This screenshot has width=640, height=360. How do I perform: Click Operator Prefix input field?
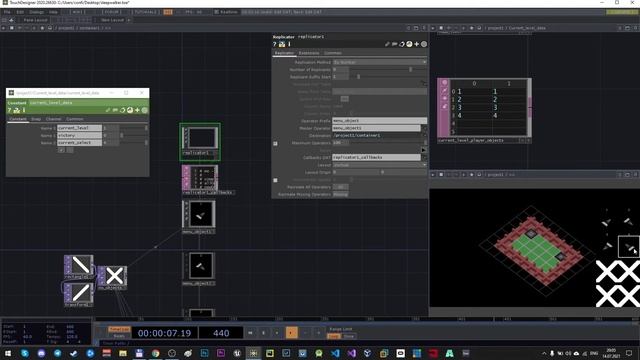coord(380,121)
